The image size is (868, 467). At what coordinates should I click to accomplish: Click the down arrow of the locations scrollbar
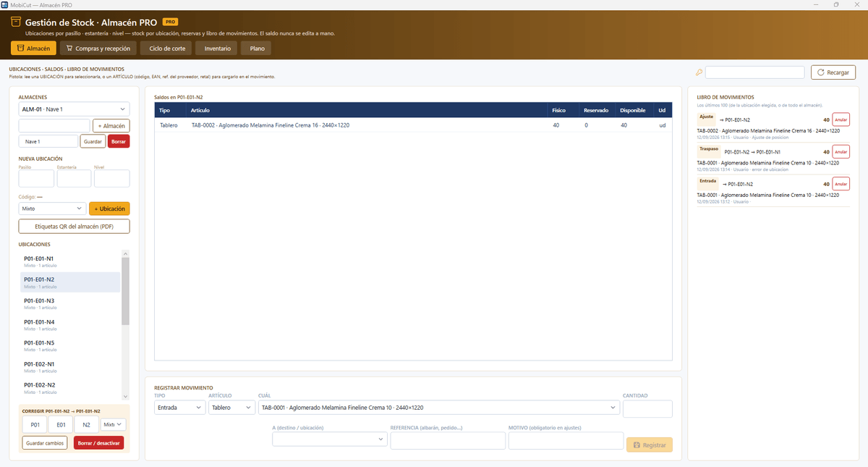pos(125,397)
